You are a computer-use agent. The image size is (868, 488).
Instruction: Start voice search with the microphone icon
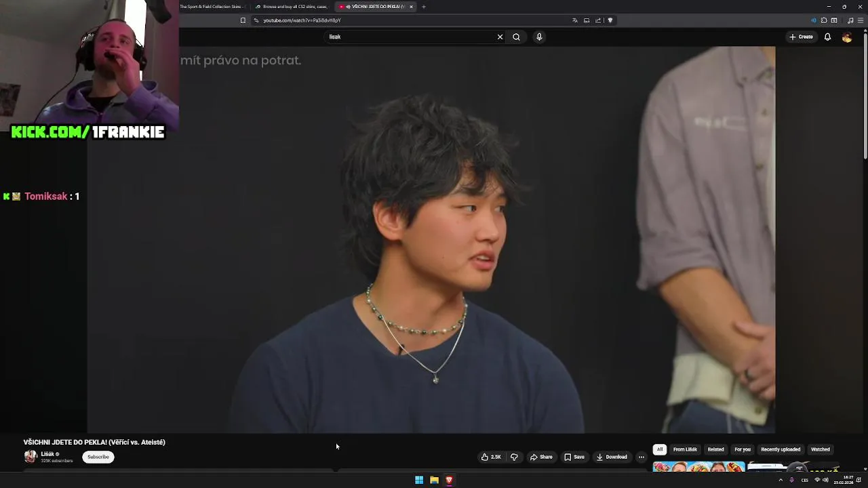[x=539, y=37]
